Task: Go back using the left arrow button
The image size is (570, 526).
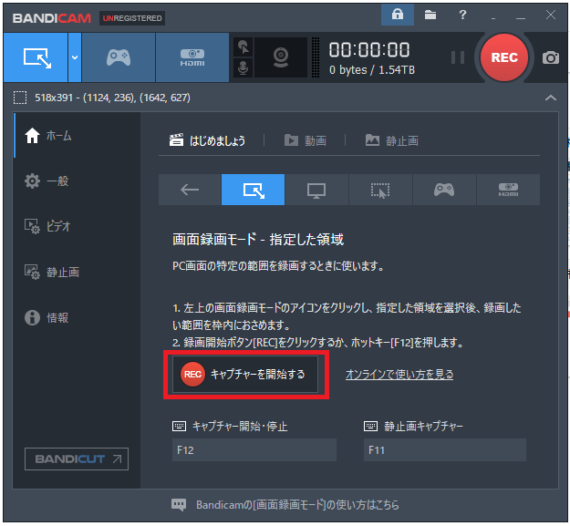Action: pos(190,190)
